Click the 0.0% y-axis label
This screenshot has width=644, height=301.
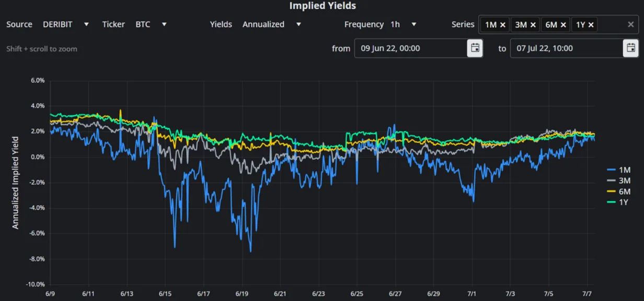[38, 157]
